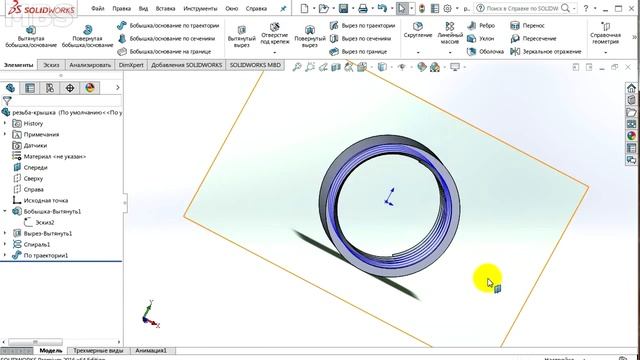The image size is (640, 360).
Task: Open the DimXpertManager panel tab
Action: pyautogui.click(x=70, y=88)
